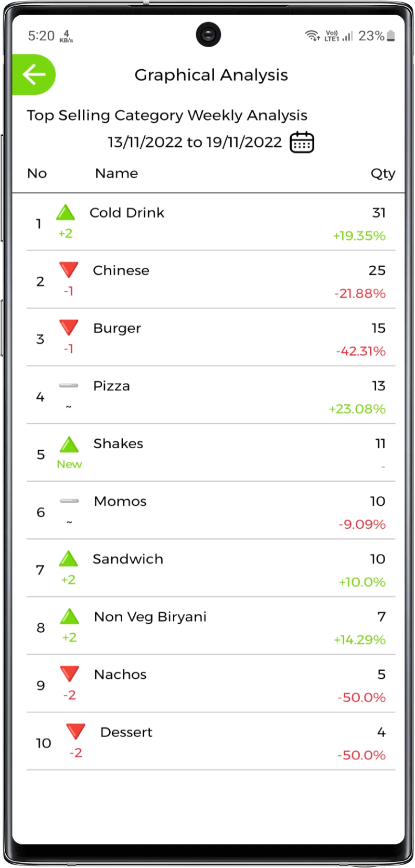Tap the green back arrow button
Image resolution: width=415 pixels, height=868 pixels.
[34, 74]
